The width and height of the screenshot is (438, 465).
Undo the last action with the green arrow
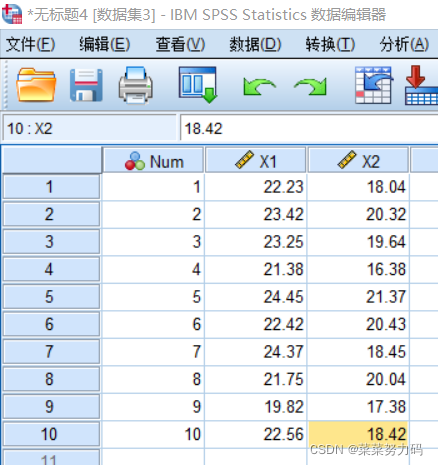click(x=259, y=87)
